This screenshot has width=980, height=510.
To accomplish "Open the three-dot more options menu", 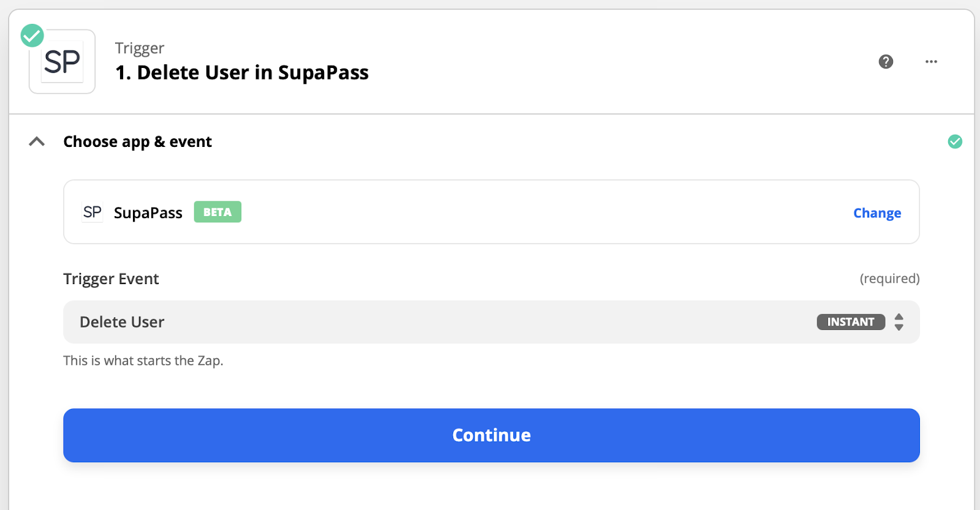I will tap(931, 62).
